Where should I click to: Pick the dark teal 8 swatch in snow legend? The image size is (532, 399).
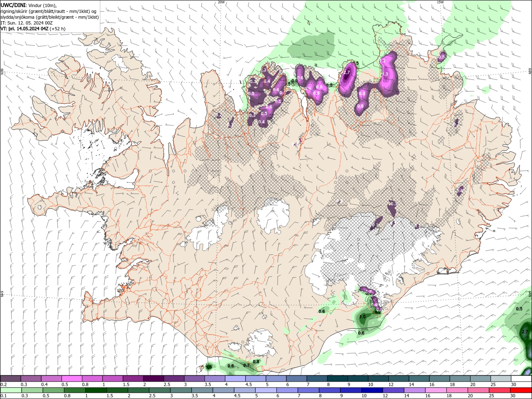tap(337, 379)
